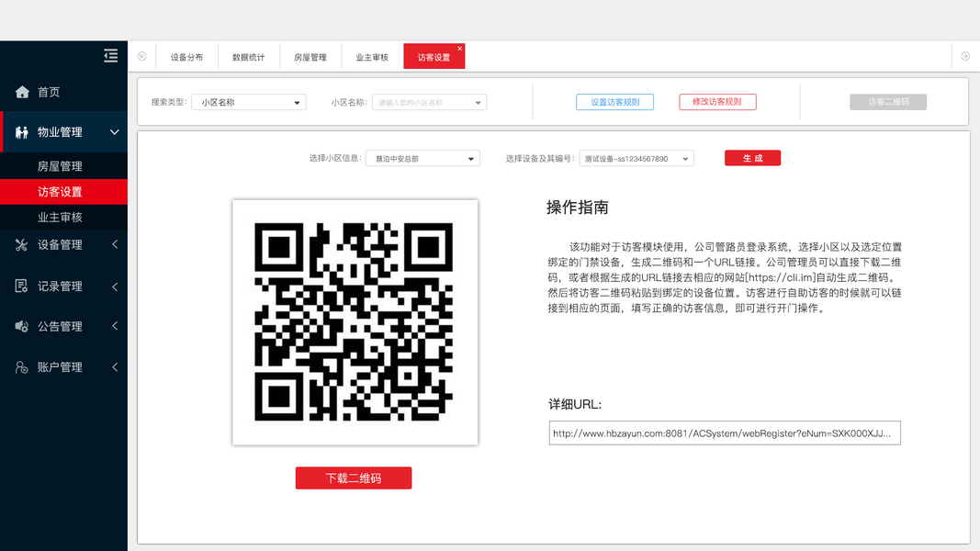Click the 设置访客规则 button
Viewport: 980px width, 551px height.
615,102
